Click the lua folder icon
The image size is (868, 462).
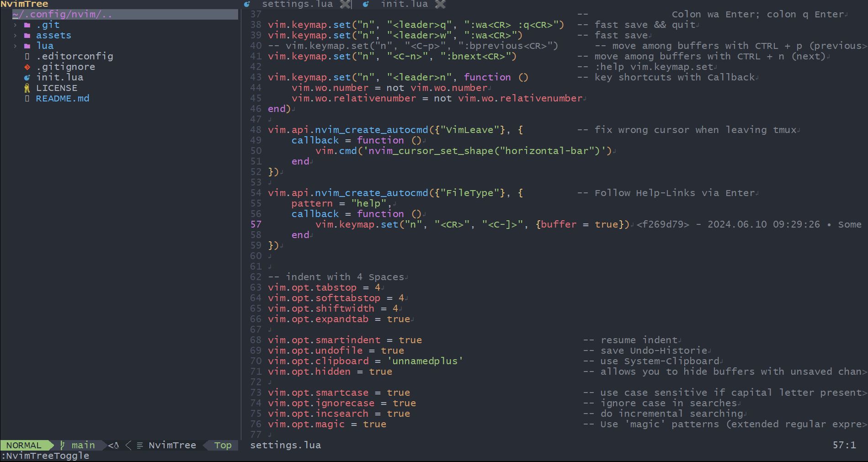point(27,46)
